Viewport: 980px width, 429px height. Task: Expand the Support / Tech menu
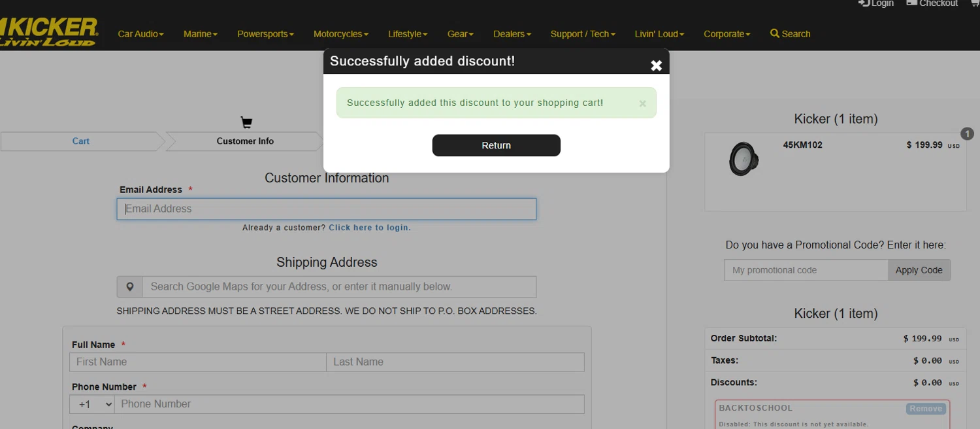[582, 34]
